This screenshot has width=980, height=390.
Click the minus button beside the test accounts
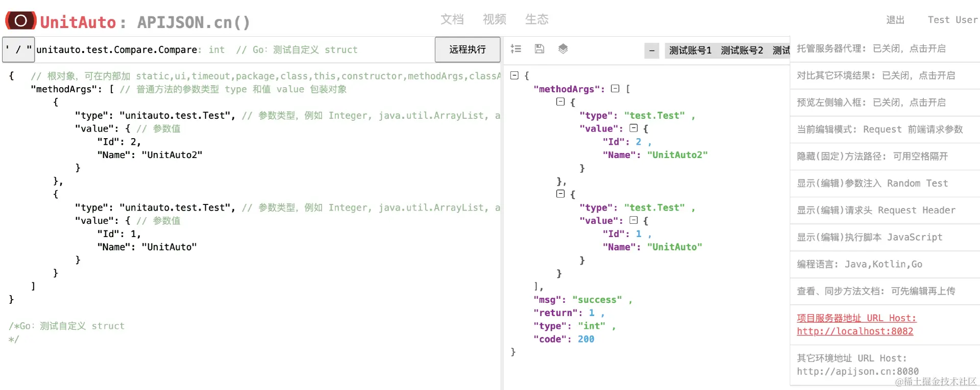pos(652,50)
